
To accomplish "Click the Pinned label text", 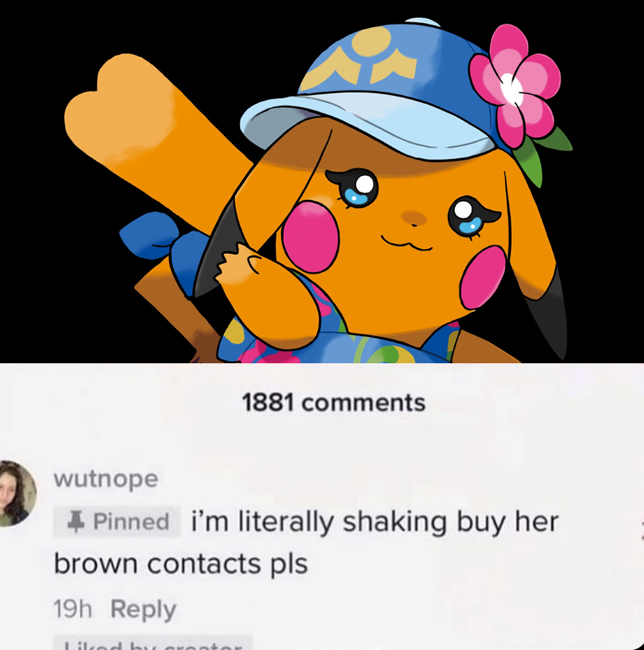I will (131, 521).
